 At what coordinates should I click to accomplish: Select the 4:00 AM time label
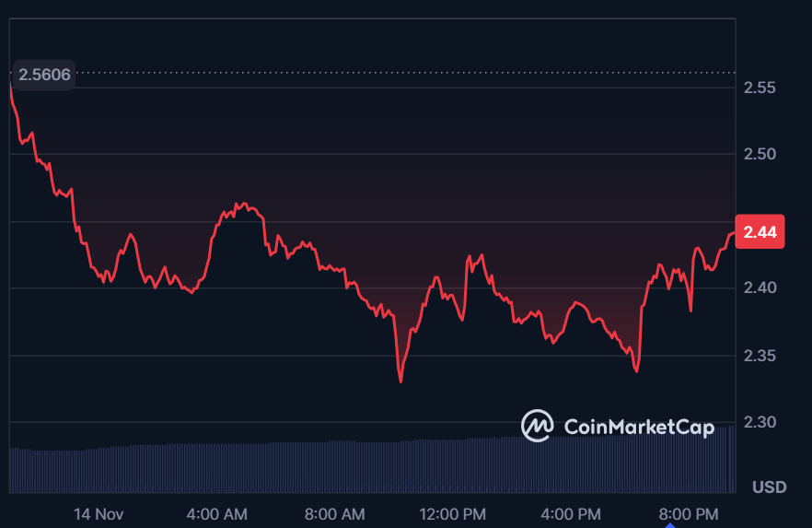coord(216,513)
